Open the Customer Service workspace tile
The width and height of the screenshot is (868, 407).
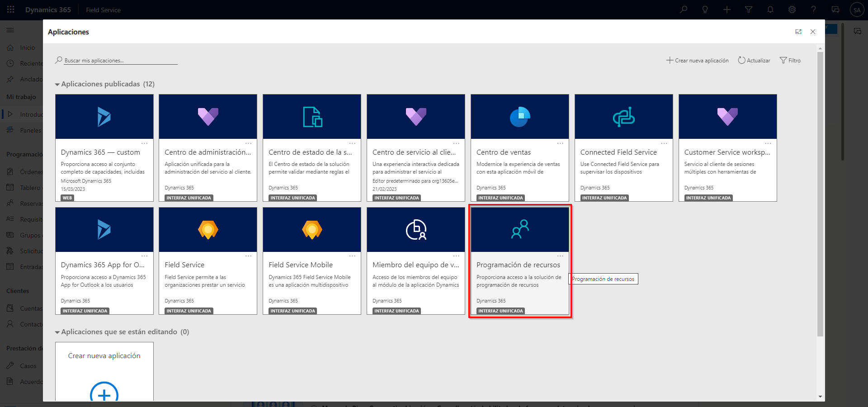pos(728,148)
